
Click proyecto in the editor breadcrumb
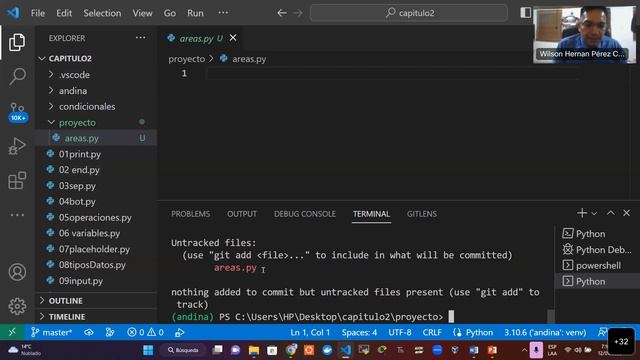[187, 59]
